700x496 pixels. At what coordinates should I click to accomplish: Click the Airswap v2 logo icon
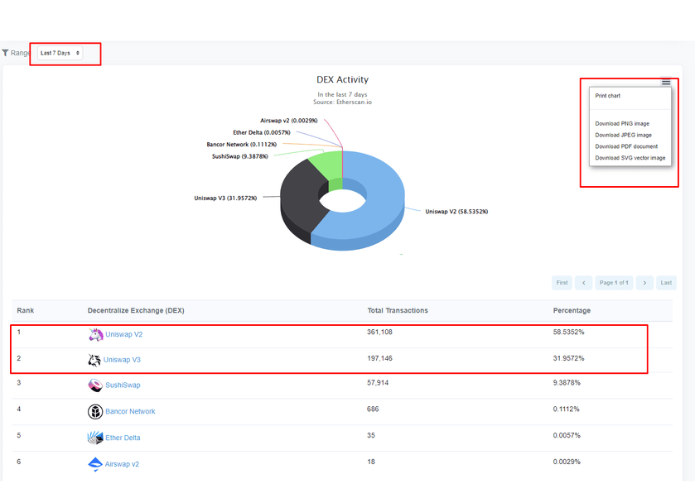pos(95,464)
